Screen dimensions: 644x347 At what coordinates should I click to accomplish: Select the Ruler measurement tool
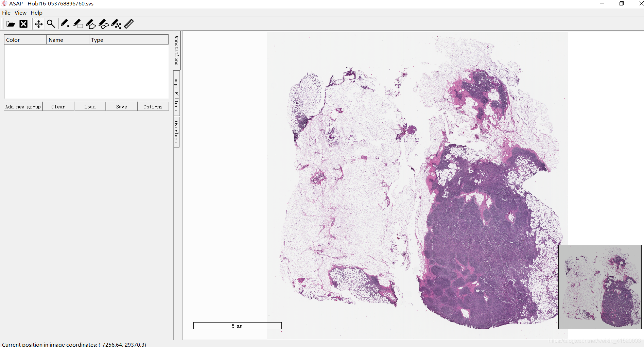click(x=129, y=24)
